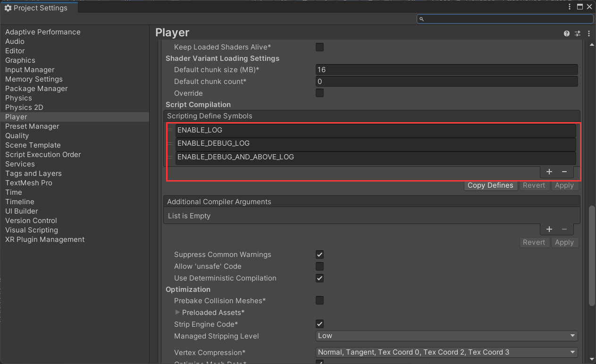The height and width of the screenshot is (364, 596).
Task: Click Revert under Additional Compiler Arguments
Action: (x=534, y=242)
